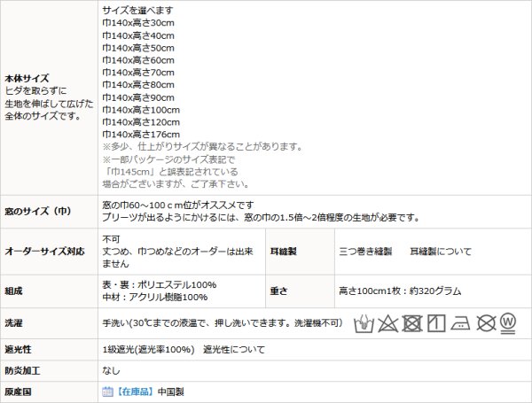The width and height of the screenshot is (532, 403).
Task: Click the do-not-tumble-dry symbol
Action: [412, 323]
